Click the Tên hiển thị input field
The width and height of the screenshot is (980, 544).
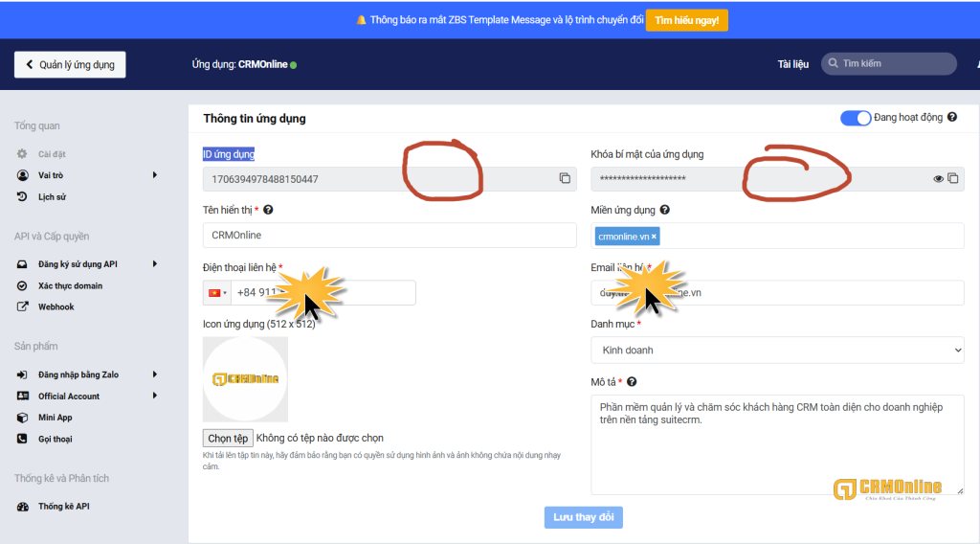click(x=390, y=235)
